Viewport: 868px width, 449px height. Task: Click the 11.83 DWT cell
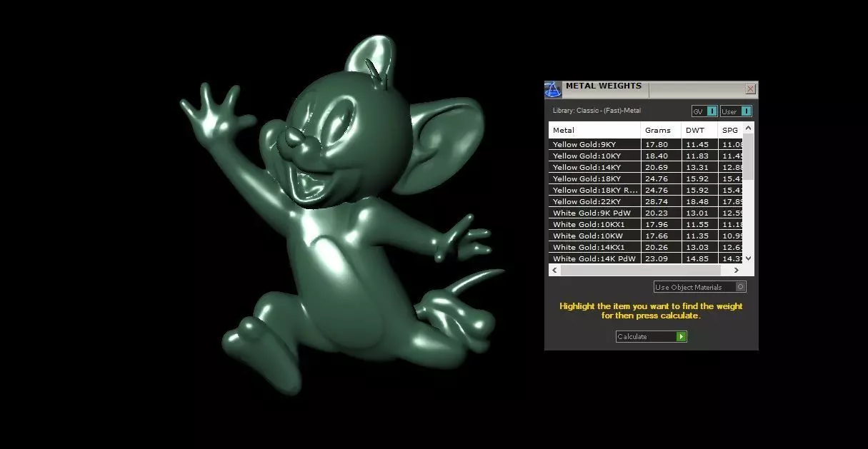click(x=699, y=156)
